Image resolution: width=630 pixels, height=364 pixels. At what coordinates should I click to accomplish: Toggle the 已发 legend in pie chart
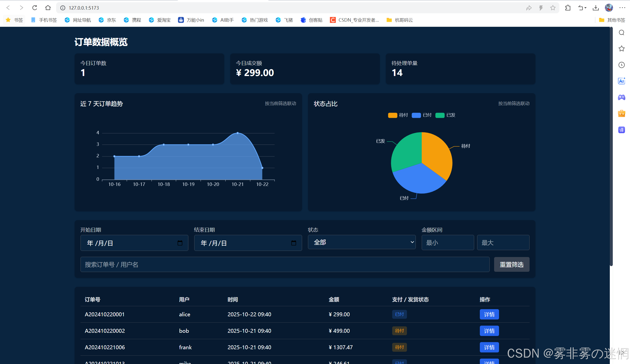click(x=445, y=115)
